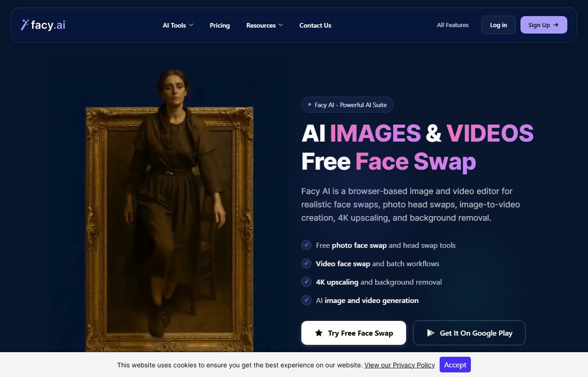Click the 'Free photo face swap' feature text
588x377 pixels.
click(386, 245)
